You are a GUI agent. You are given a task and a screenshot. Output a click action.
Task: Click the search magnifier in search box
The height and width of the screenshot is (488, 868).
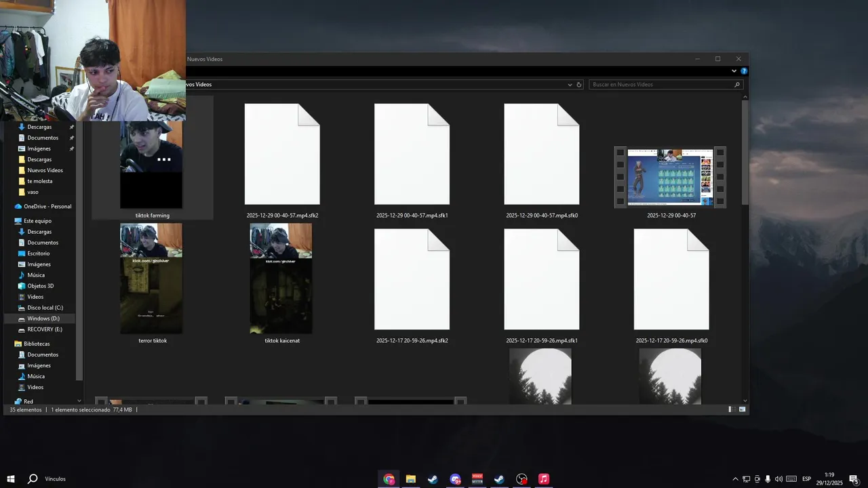[x=737, y=85]
